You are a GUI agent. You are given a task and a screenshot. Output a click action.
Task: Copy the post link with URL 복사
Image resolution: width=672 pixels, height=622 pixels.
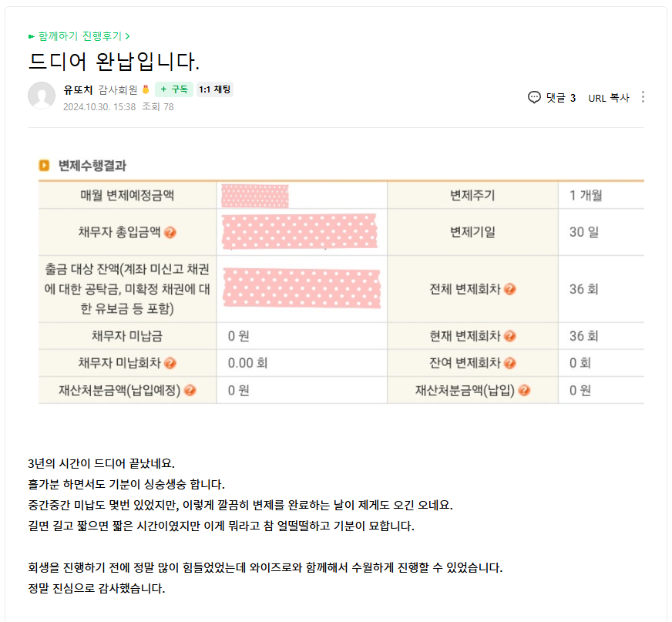pos(609,98)
